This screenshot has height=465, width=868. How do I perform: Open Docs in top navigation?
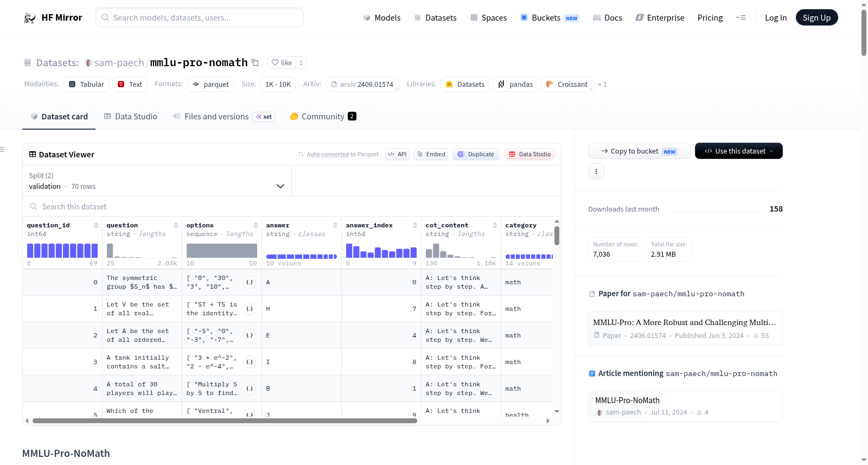pyautogui.click(x=607, y=17)
